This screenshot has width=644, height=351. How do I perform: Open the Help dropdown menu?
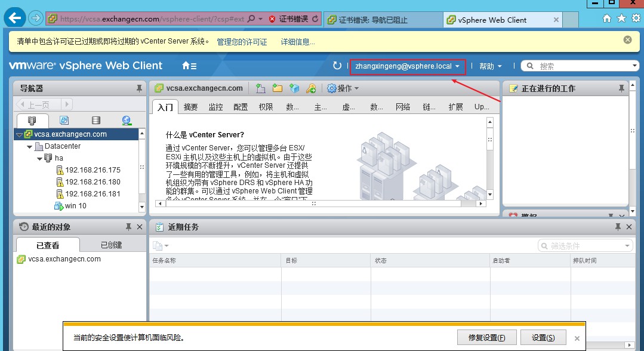(x=491, y=66)
